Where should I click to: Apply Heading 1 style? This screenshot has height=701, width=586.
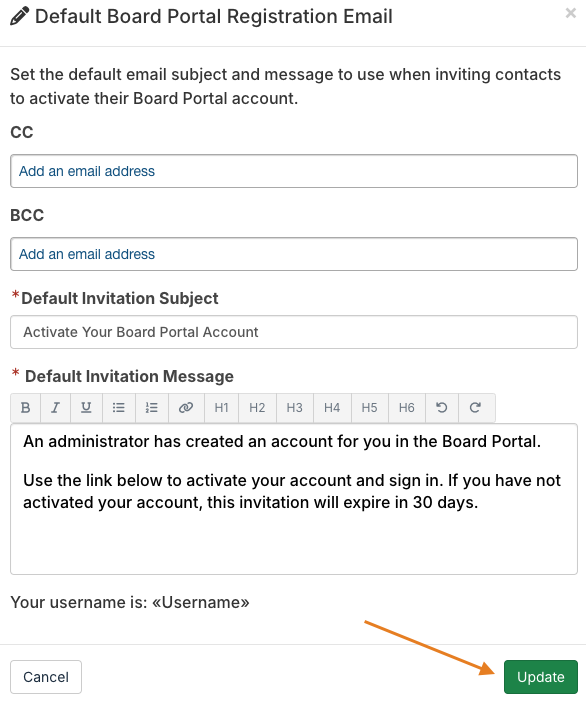222,408
